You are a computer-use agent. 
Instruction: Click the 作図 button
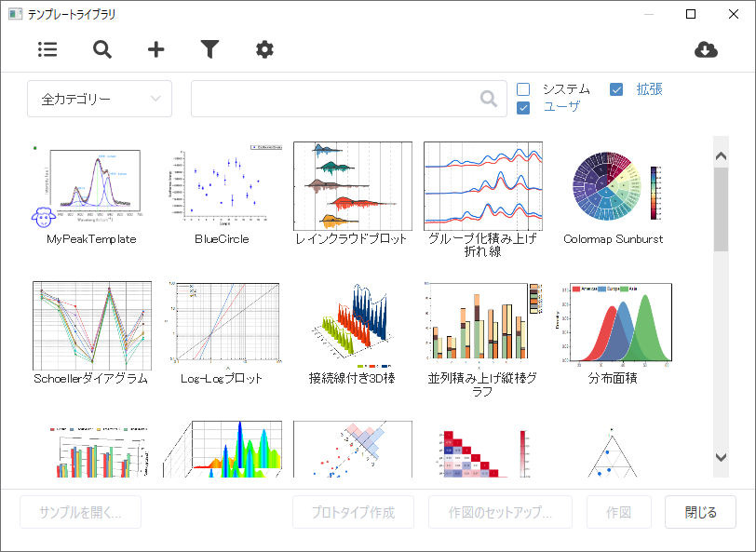pos(619,512)
